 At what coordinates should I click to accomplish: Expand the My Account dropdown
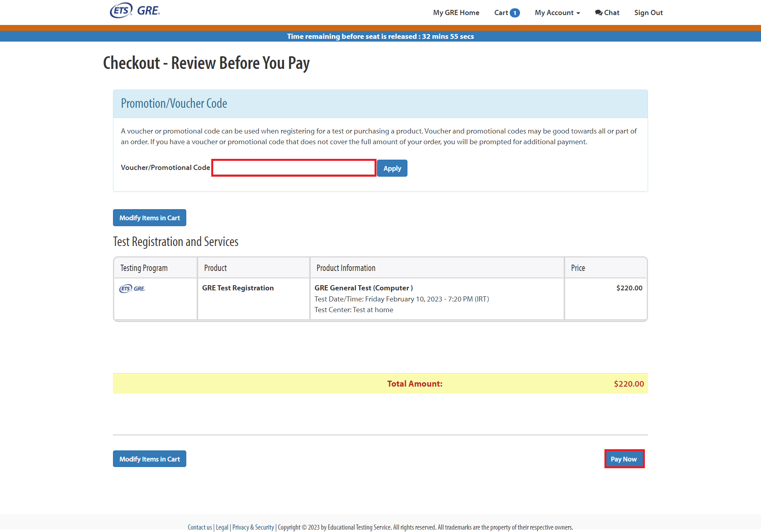point(557,13)
